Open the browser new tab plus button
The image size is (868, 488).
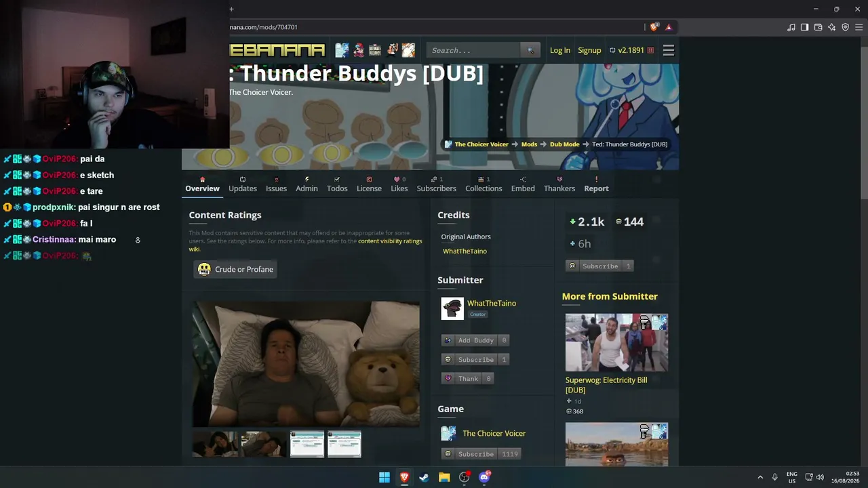tap(231, 9)
